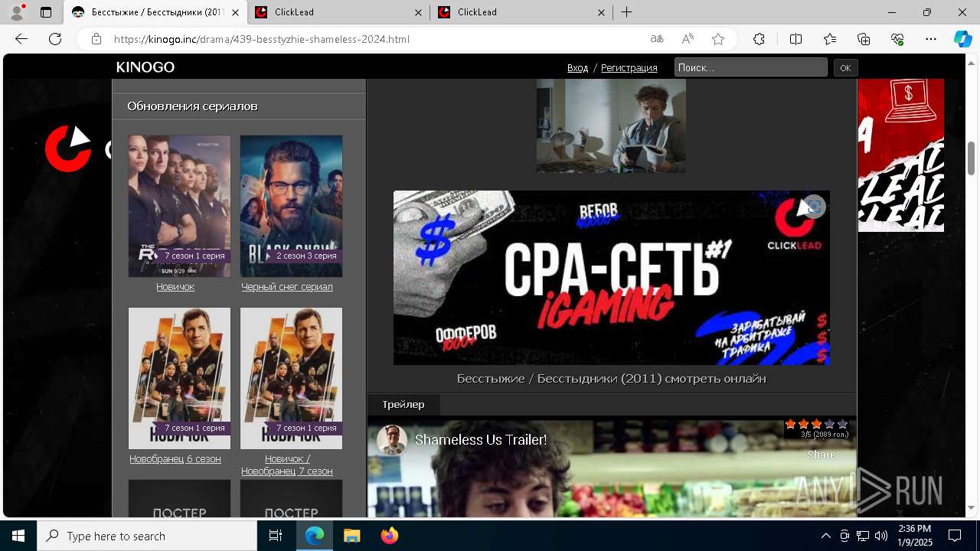Viewport: 980px width, 551px height.
Task: Open Microsoft Edge from taskbar
Action: (x=315, y=536)
